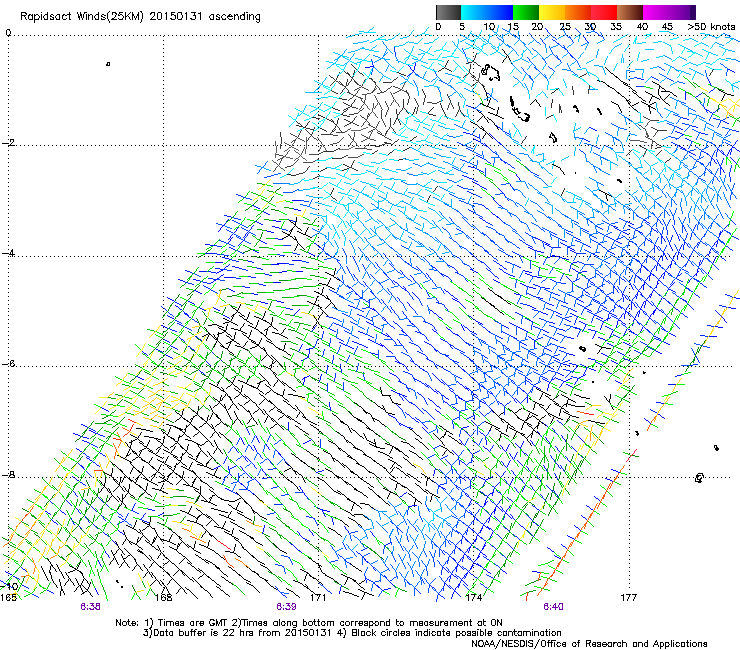Click the '20' label under the color legend

point(537,26)
